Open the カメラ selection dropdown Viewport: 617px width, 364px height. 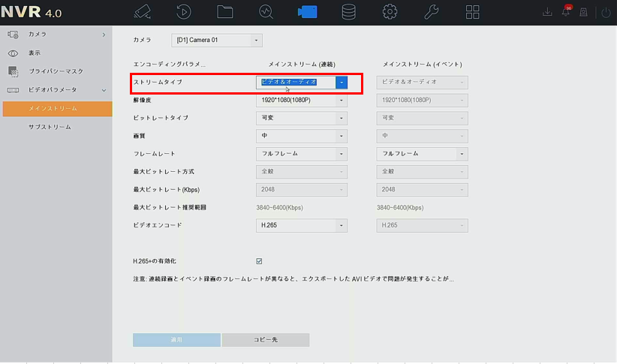pyautogui.click(x=217, y=41)
